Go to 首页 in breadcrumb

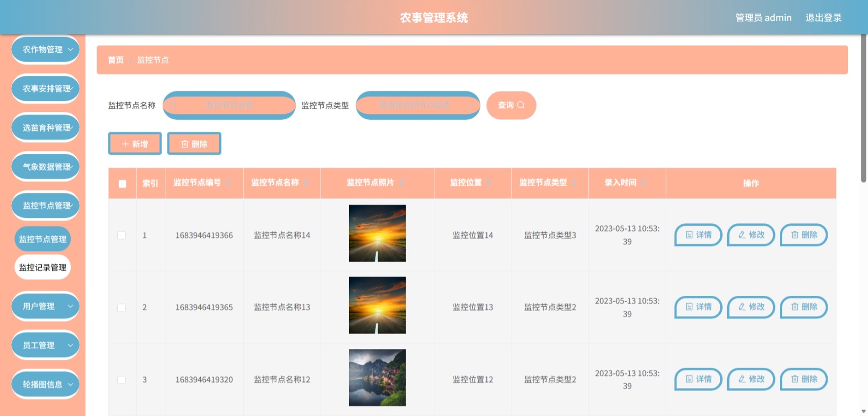click(x=116, y=60)
